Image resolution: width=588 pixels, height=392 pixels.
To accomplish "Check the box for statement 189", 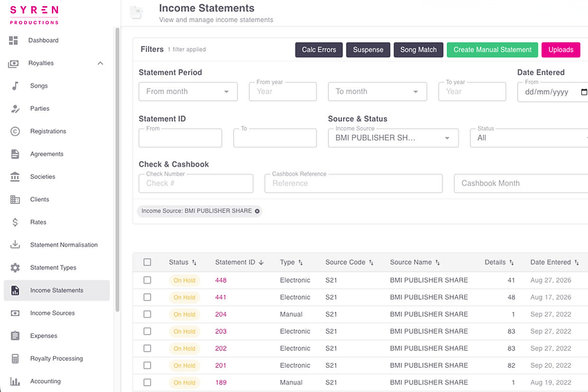I will click(147, 382).
